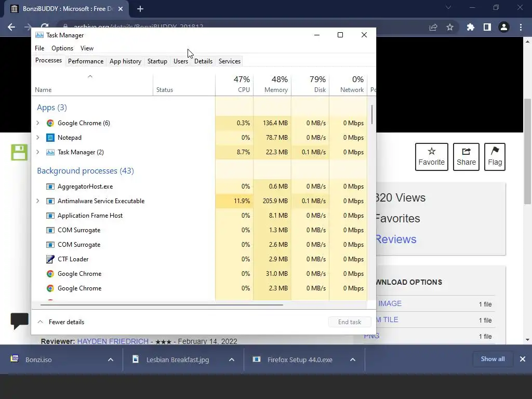Close the BonziBUDDY browser tab

point(121,9)
